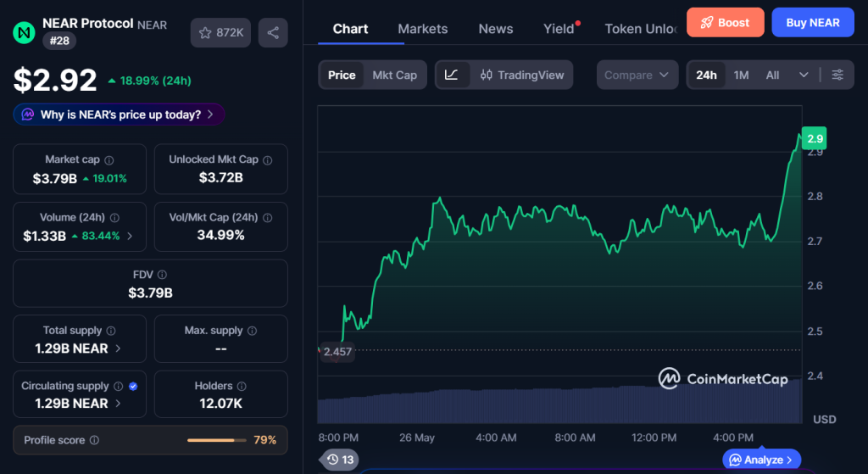The width and height of the screenshot is (868, 474).
Task: Click the 26 May date label on axis
Action: pos(417,438)
